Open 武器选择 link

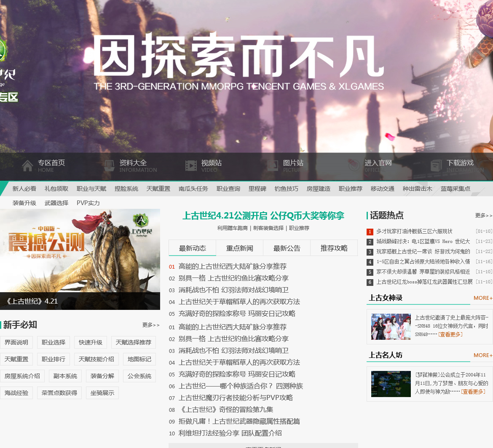point(56,203)
